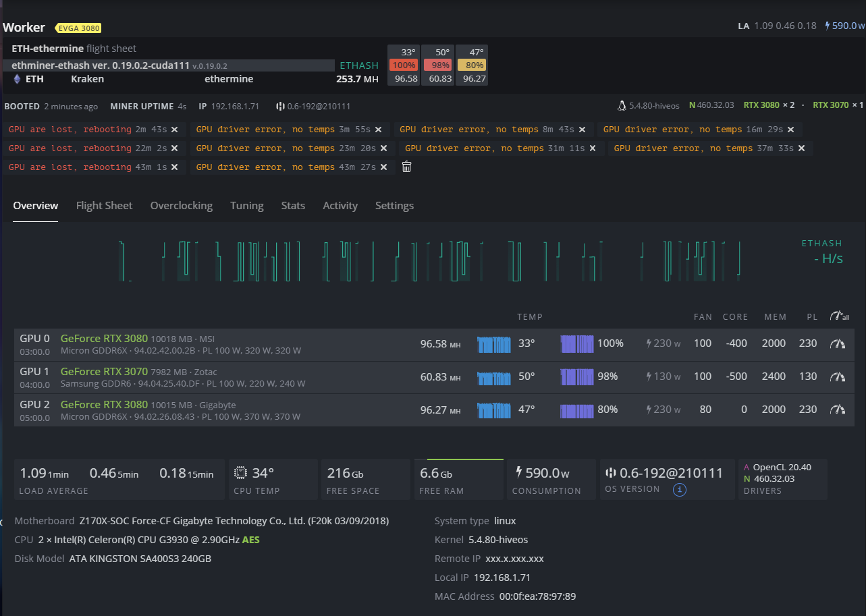The image size is (866, 616).
Task: Click GeForce RTX 3070 name in GPU 1 row
Action: coord(104,372)
